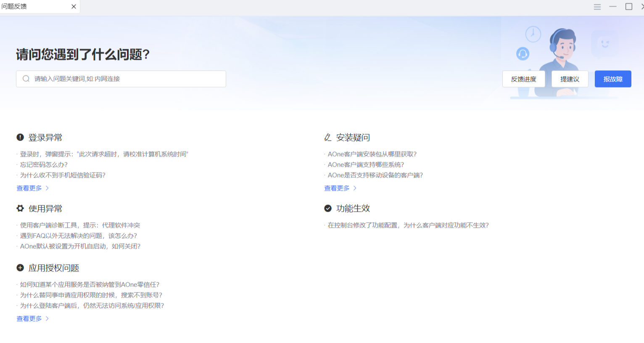644x343 pixels.
Task: Open FAQ AOne默认被设置为开机自启动
Action: click(x=80, y=246)
